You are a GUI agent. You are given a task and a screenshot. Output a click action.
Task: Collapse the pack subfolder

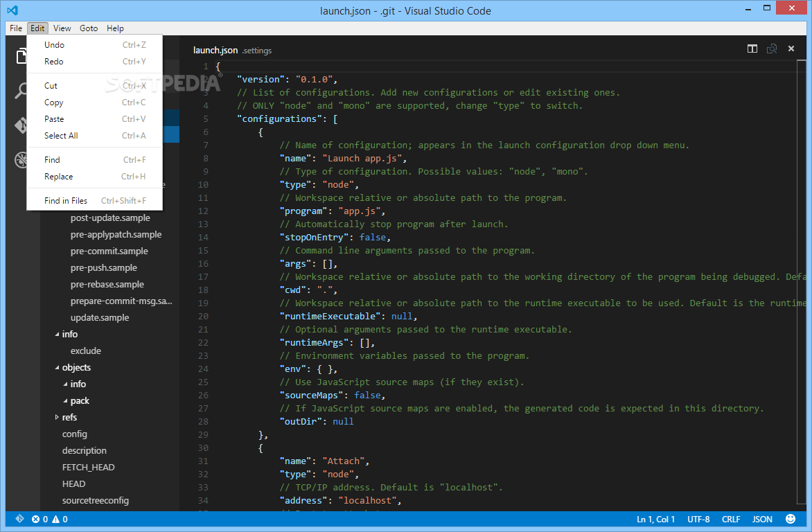pyautogui.click(x=65, y=400)
